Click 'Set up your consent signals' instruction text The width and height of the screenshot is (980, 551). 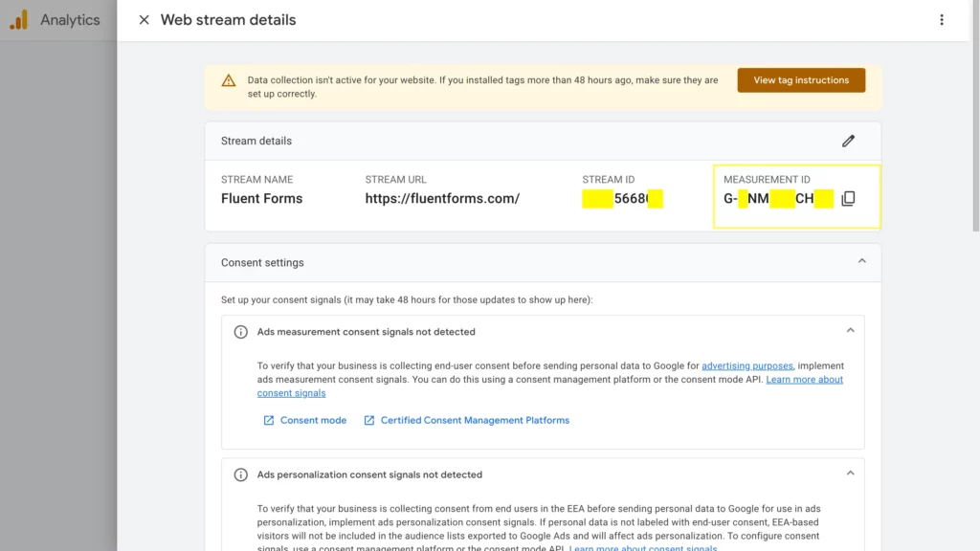[407, 299]
